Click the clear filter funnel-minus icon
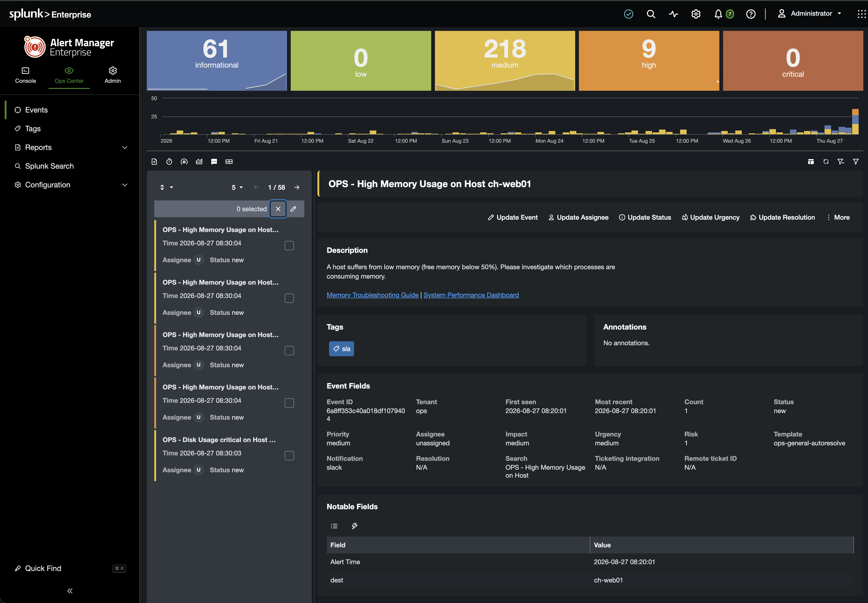868x603 pixels. pyautogui.click(x=841, y=162)
